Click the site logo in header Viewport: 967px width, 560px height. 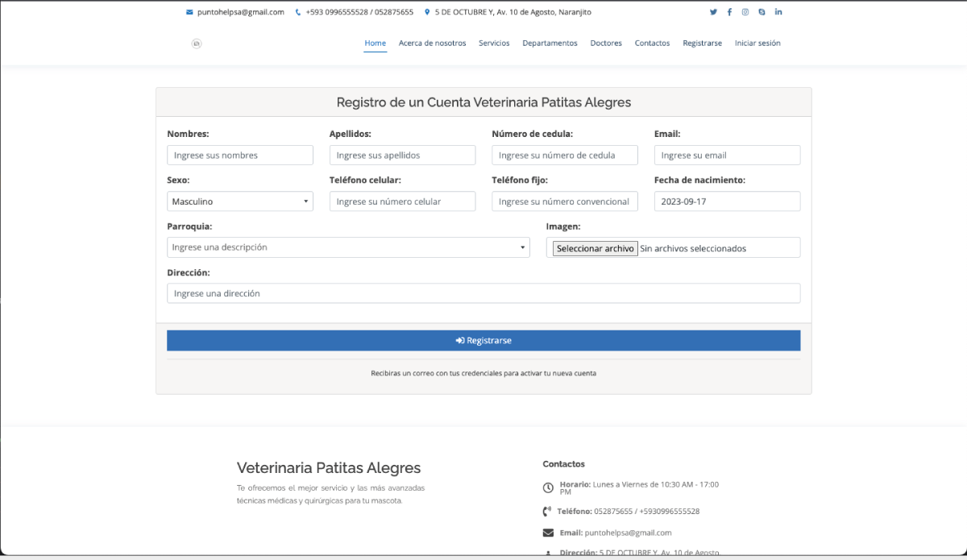coord(196,44)
